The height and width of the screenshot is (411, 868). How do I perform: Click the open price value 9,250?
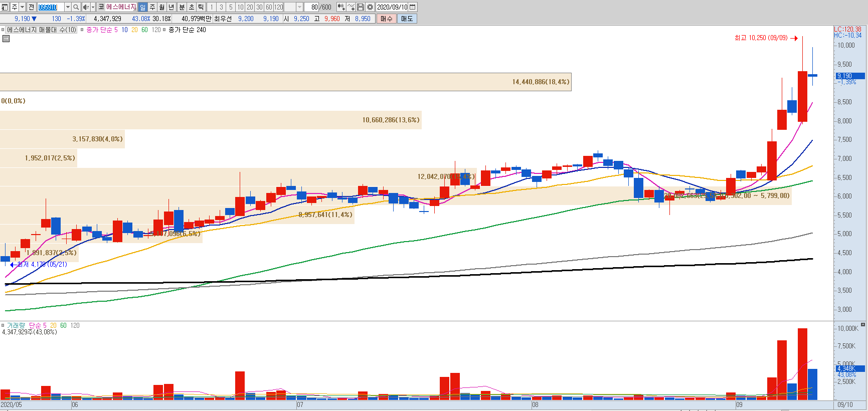pyautogui.click(x=301, y=19)
